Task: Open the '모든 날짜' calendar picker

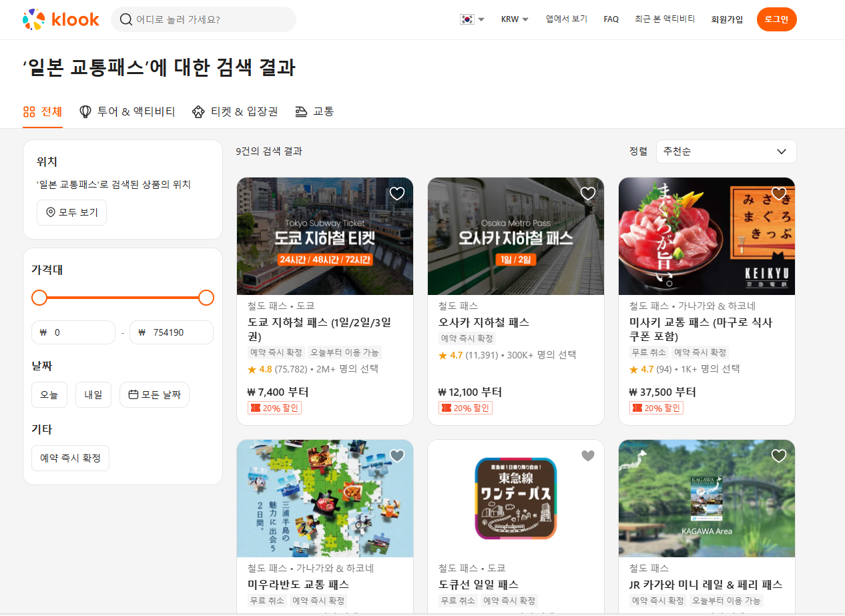Action: (x=154, y=394)
